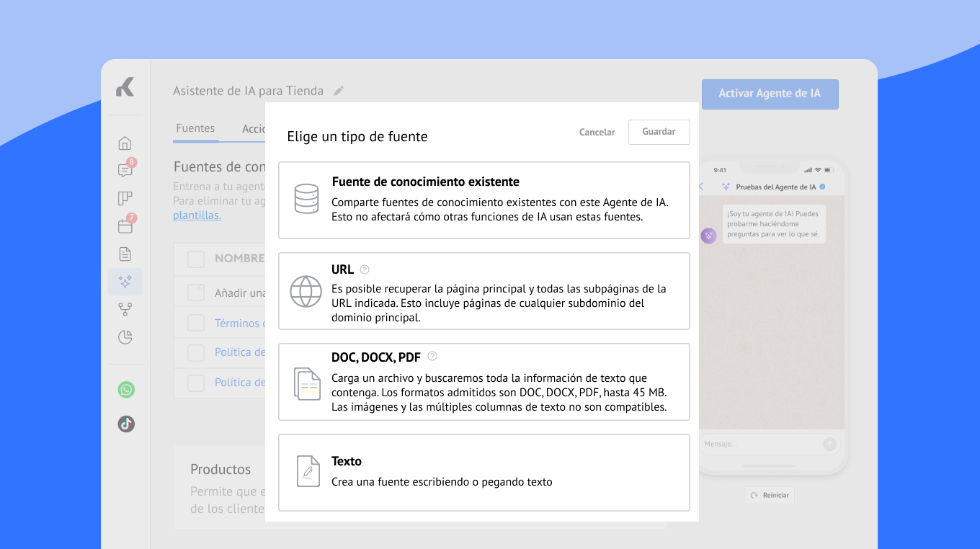The image size is (980, 549).
Task: Check the box beside last Política row
Action: pyautogui.click(x=196, y=383)
